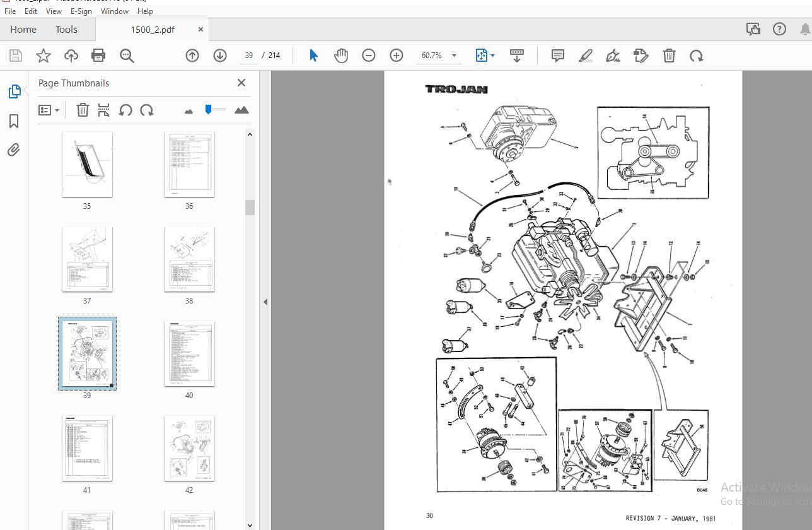Go to previous page arrow

tap(192, 56)
